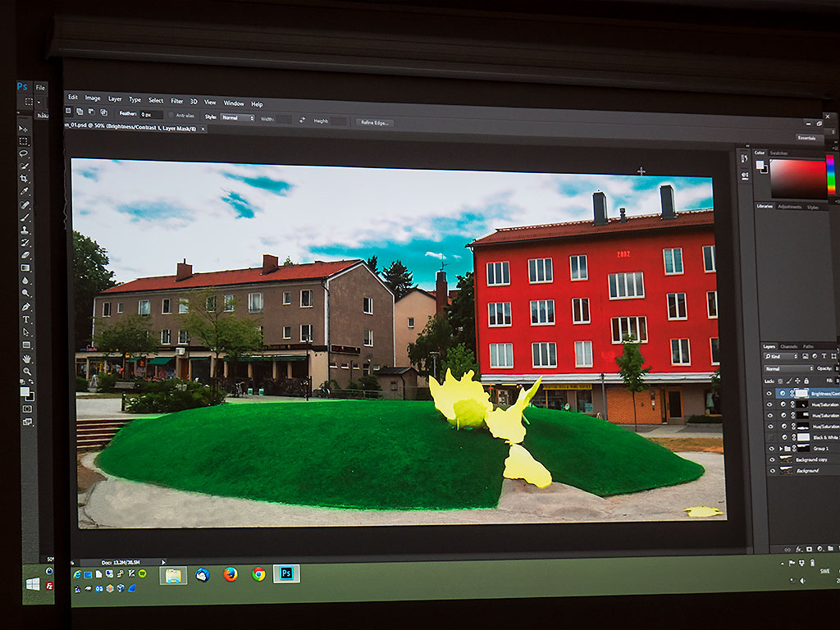Open the Style dropdown set to Normal
Screen dimensions: 840x630
click(237, 117)
